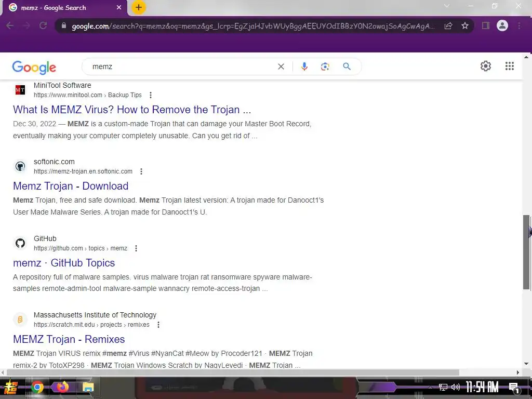The height and width of the screenshot is (399, 532).
Task: Go back to previous page
Action: [10, 26]
